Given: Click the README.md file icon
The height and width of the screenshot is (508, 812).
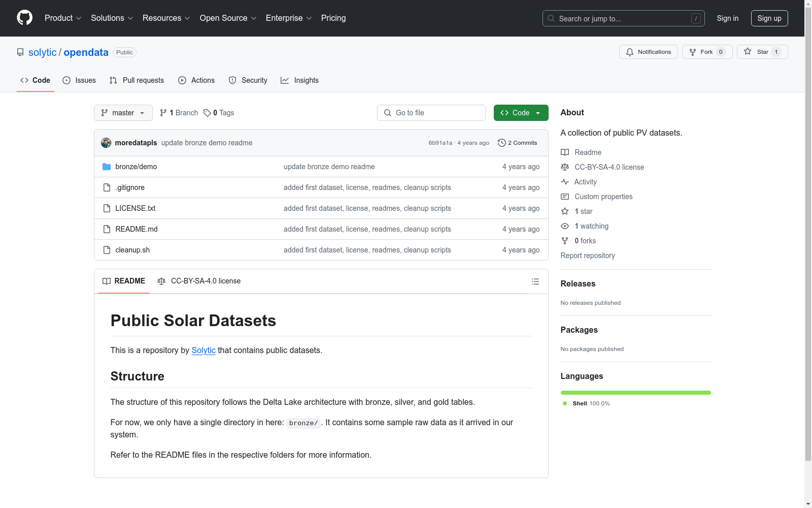Looking at the screenshot, I should point(107,229).
